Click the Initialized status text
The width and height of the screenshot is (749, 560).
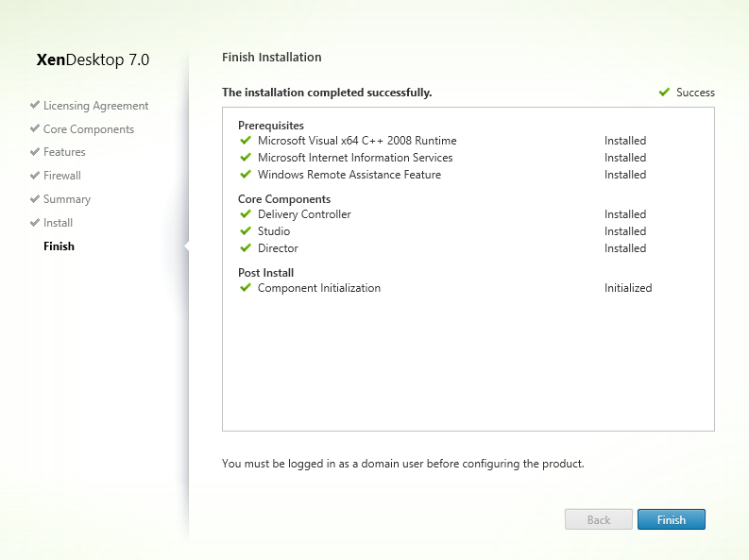[628, 288]
